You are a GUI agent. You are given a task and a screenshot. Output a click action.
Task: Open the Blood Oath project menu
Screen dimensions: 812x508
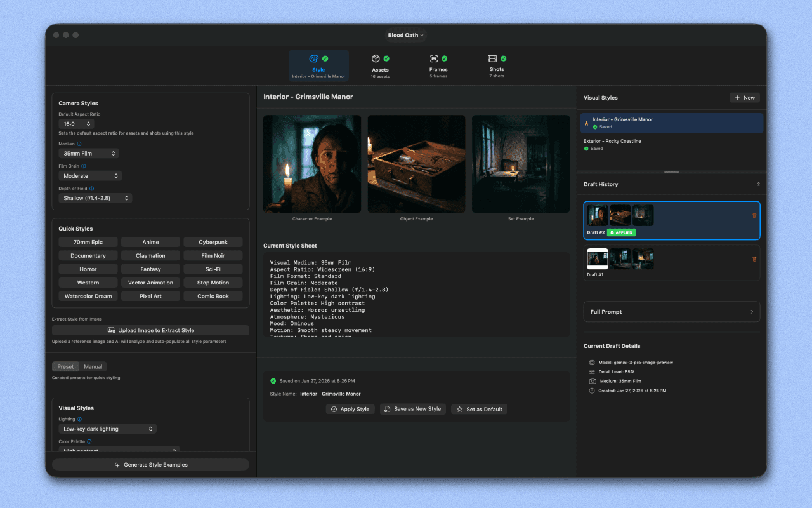[405, 35]
